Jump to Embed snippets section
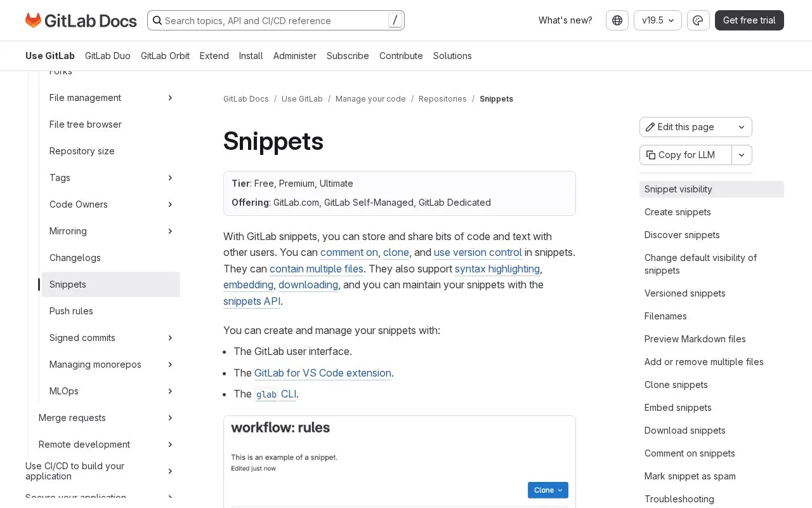 (678, 408)
